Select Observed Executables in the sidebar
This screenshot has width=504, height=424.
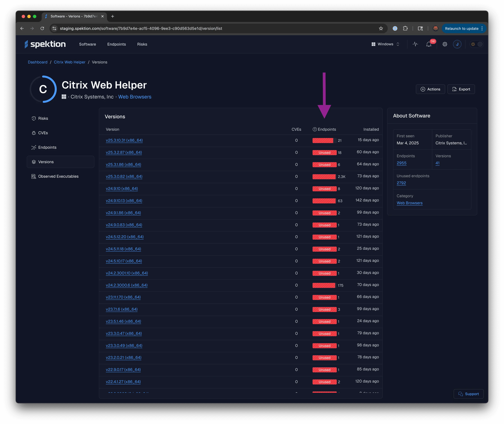[60, 176]
